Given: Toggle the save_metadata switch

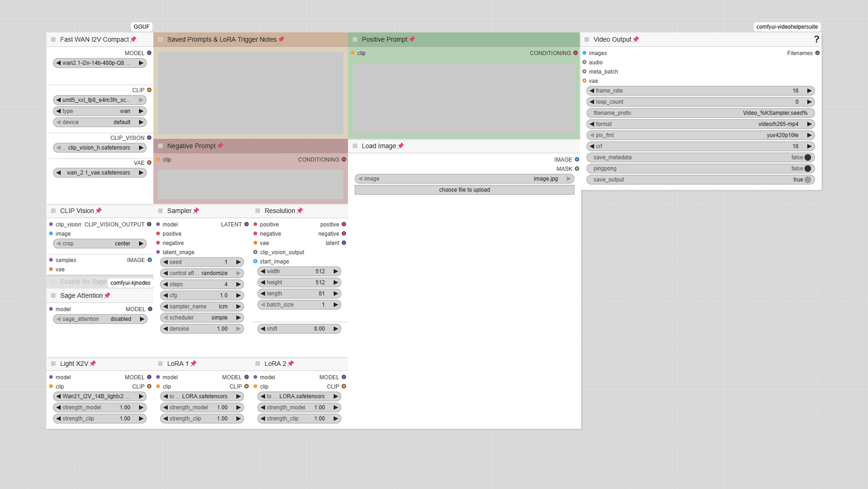Looking at the screenshot, I should click(x=808, y=157).
